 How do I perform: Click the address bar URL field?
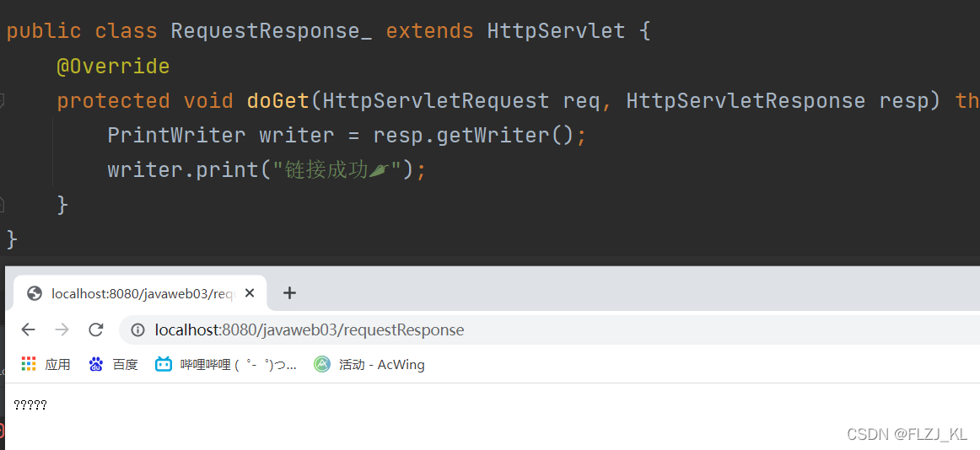click(x=549, y=329)
